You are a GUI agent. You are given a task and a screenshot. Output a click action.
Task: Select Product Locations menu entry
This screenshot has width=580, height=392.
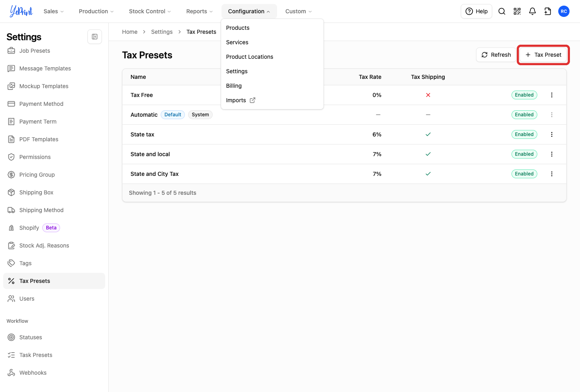[x=272, y=57]
